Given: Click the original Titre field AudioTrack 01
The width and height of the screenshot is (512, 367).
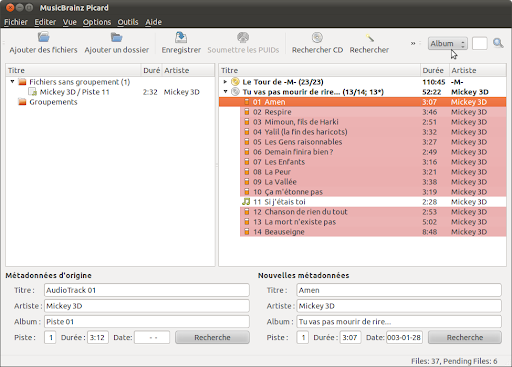Looking at the screenshot, I should pos(147,290).
